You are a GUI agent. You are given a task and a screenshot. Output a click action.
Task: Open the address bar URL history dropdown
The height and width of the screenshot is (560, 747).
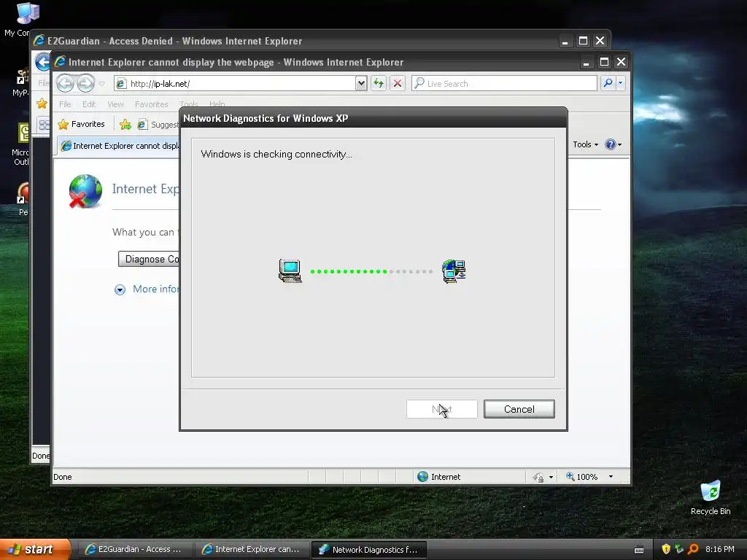click(361, 83)
